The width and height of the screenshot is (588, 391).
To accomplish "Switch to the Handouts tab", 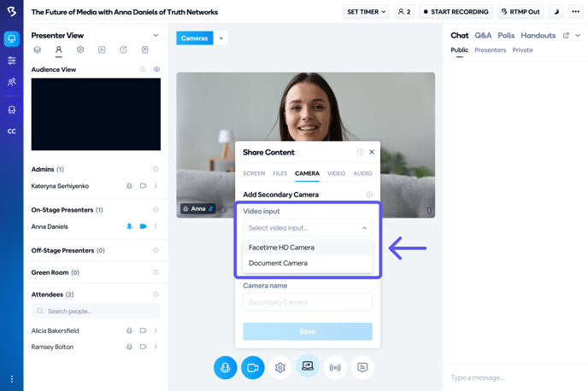I will [538, 35].
